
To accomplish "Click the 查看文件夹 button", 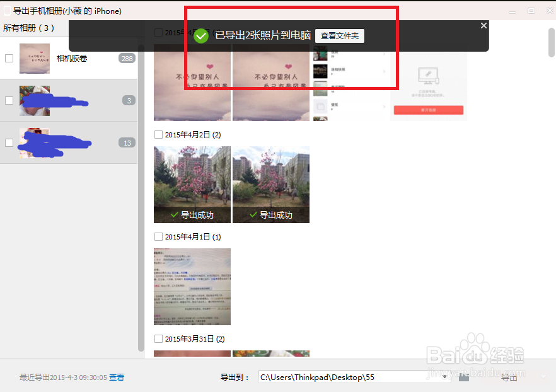I will coord(340,36).
